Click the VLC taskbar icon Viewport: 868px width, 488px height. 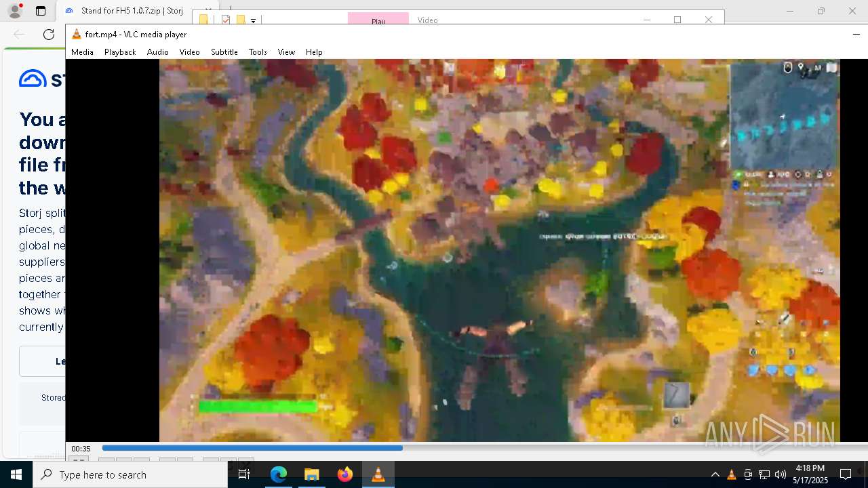tap(378, 474)
